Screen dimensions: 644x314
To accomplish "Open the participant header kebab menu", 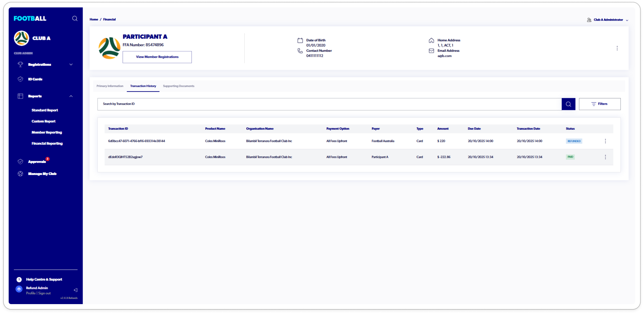I will point(617,48).
